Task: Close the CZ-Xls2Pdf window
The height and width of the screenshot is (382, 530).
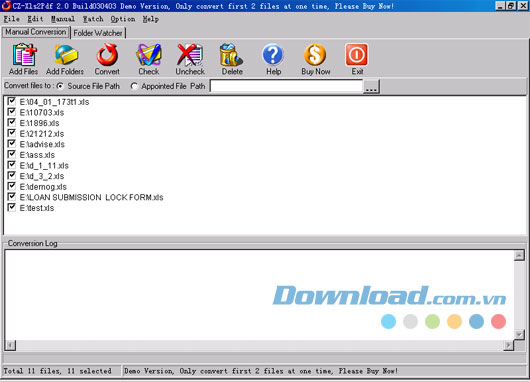Action: click(523, 6)
